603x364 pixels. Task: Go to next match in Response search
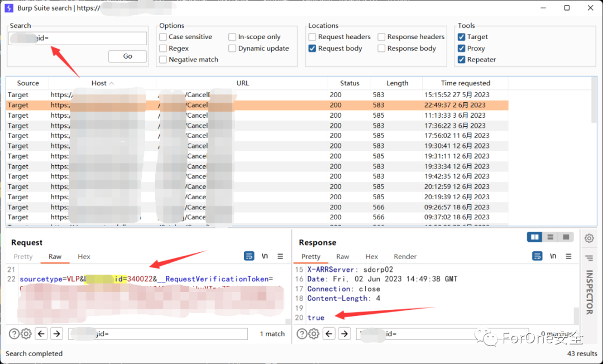click(344, 334)
